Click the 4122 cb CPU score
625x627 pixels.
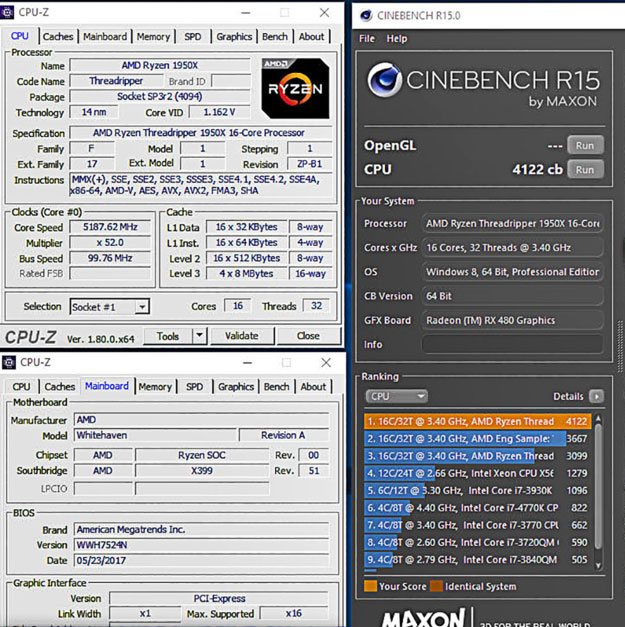pos(537,170)
